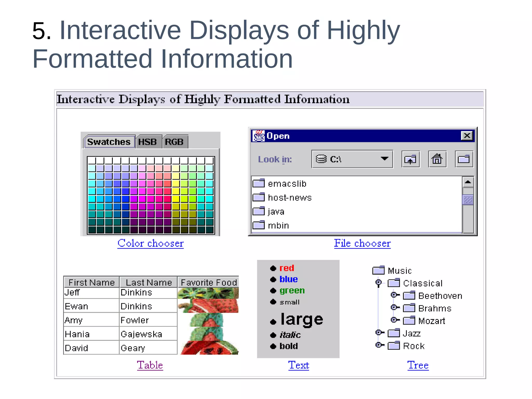The width and height of the screenshot is (532, 399).
Task: Open the Color chooser link
Action: (x=150, y=243)
